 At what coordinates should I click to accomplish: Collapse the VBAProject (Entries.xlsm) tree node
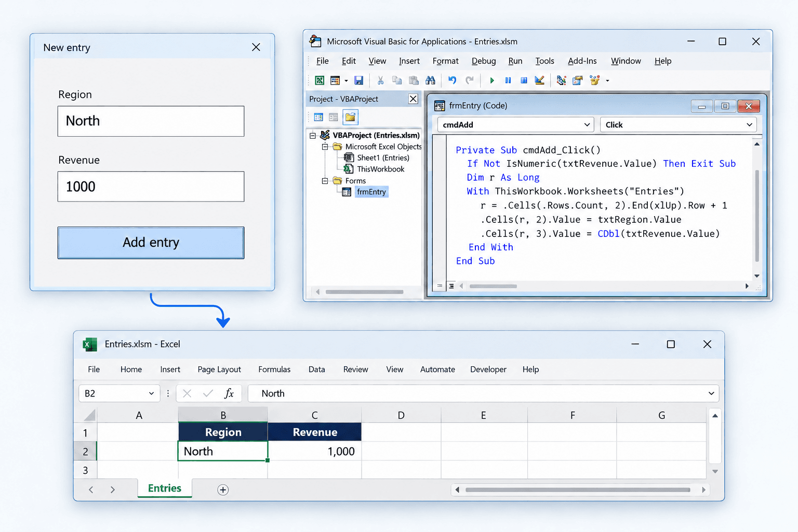pos(313,136)
